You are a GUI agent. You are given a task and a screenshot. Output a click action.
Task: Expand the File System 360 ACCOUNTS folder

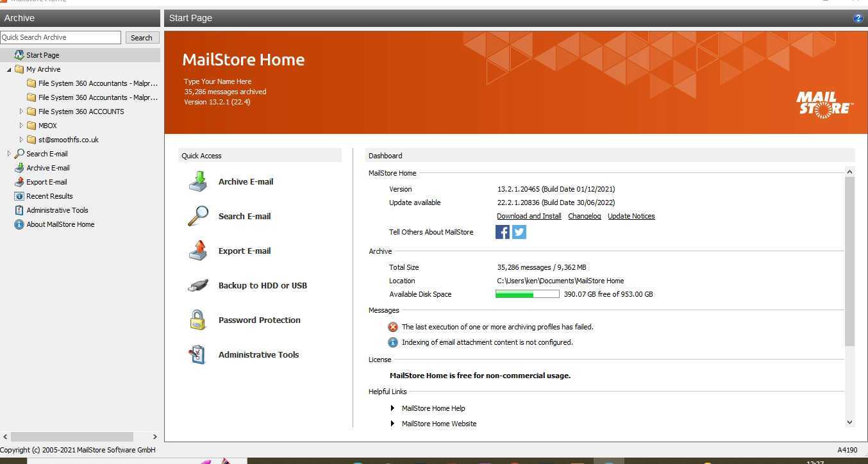coord(21,111)
